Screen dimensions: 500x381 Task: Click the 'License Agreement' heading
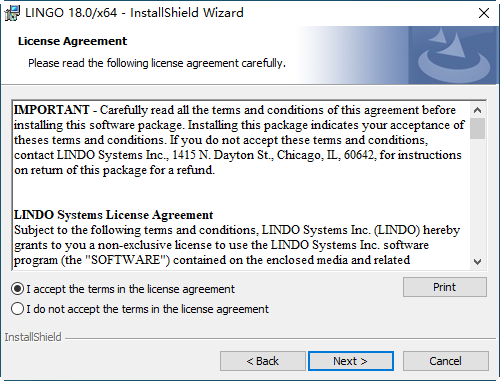click(72, 41)
